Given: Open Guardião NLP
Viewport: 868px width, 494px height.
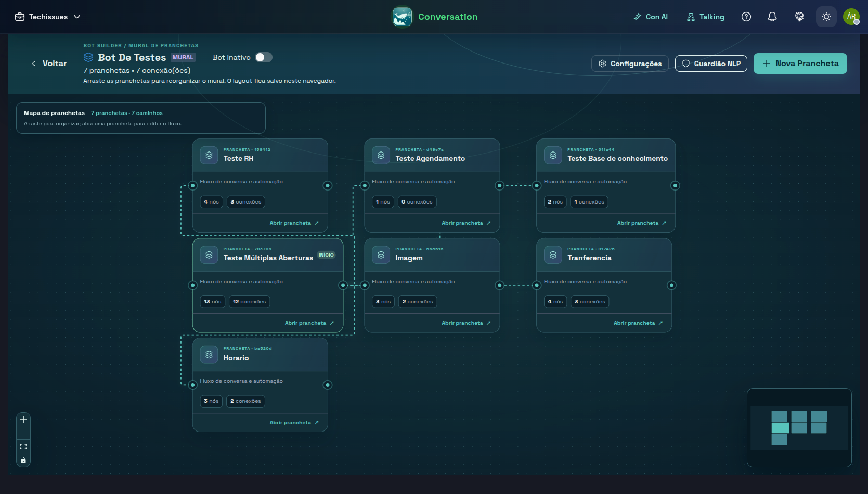Looking at the screenshot, I should (x=711, y=64).
